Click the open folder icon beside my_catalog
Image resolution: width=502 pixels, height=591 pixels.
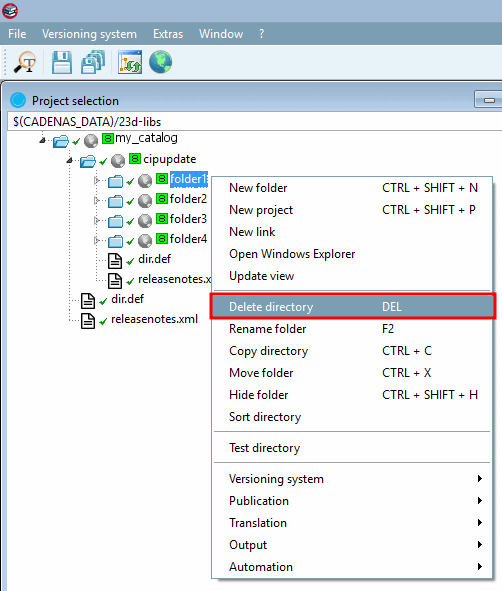[x=61, y=141]
